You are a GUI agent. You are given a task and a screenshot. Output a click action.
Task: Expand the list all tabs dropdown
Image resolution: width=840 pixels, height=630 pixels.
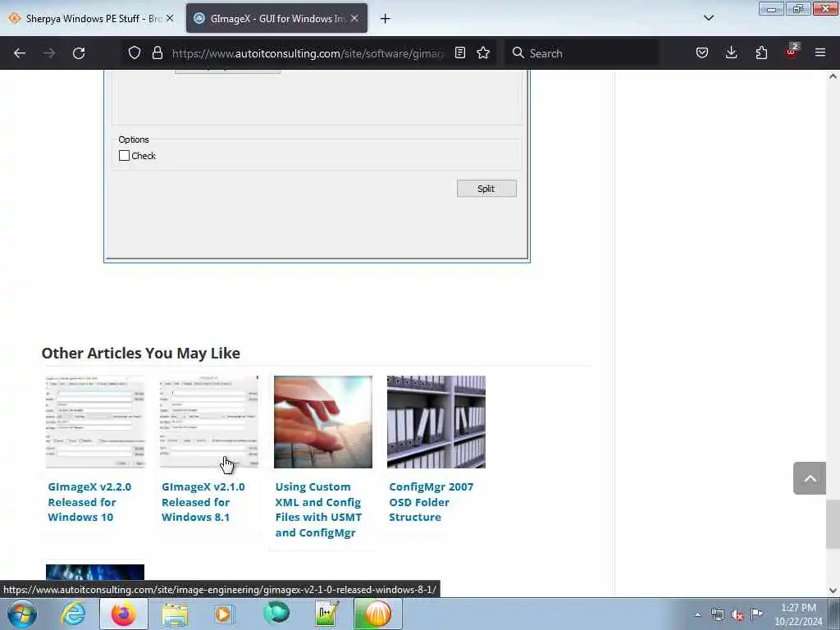tap(708, 18)
